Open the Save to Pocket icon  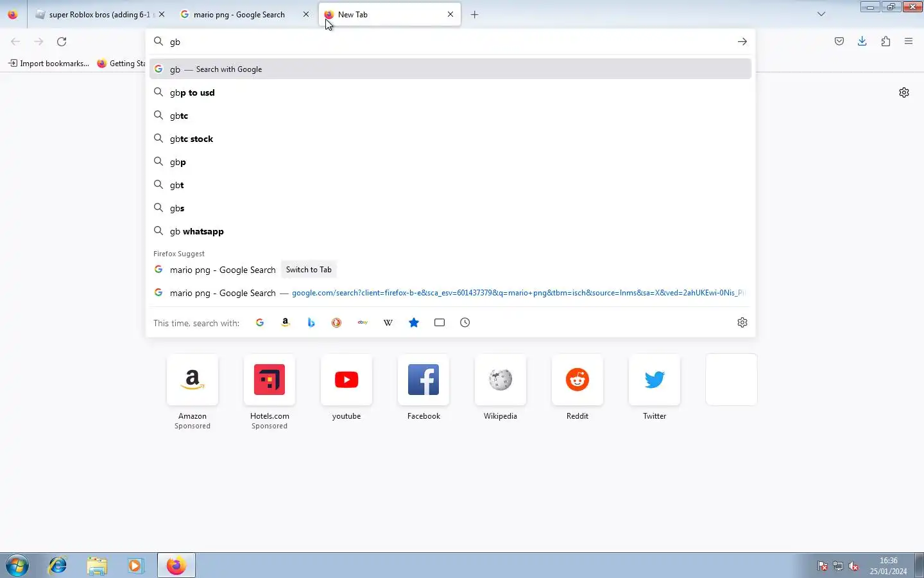pos(839,42)
